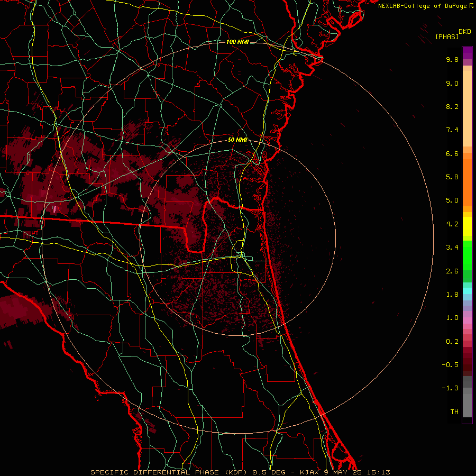Click the -0.5 scale value
The image size is (476, 476).
point(450,365)
